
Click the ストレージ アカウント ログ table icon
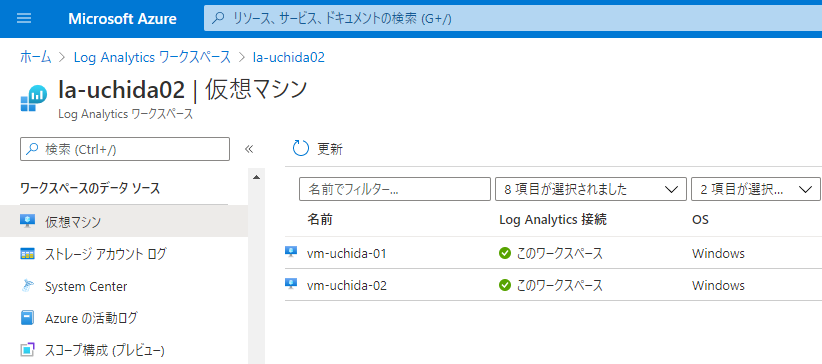pos(27,254)
